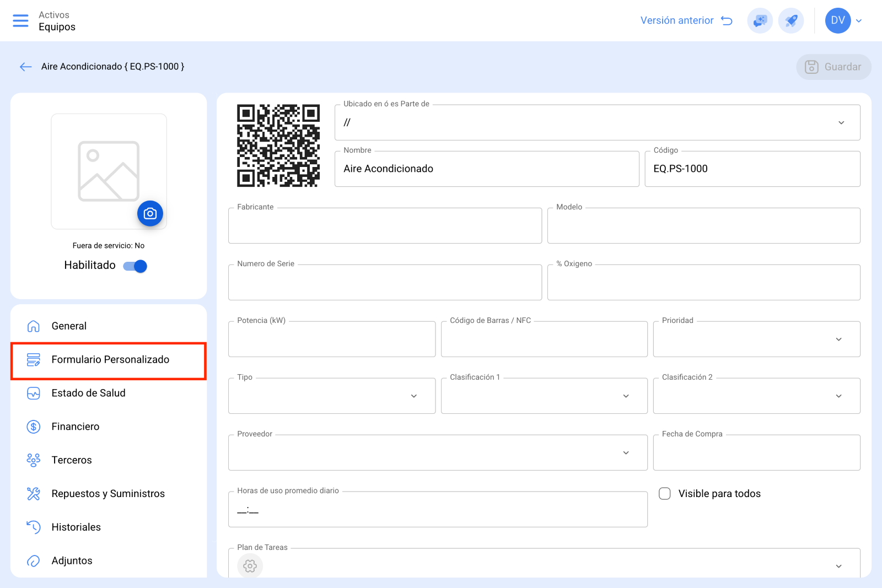Click the Fecha de Compra field

click(757, 452)
